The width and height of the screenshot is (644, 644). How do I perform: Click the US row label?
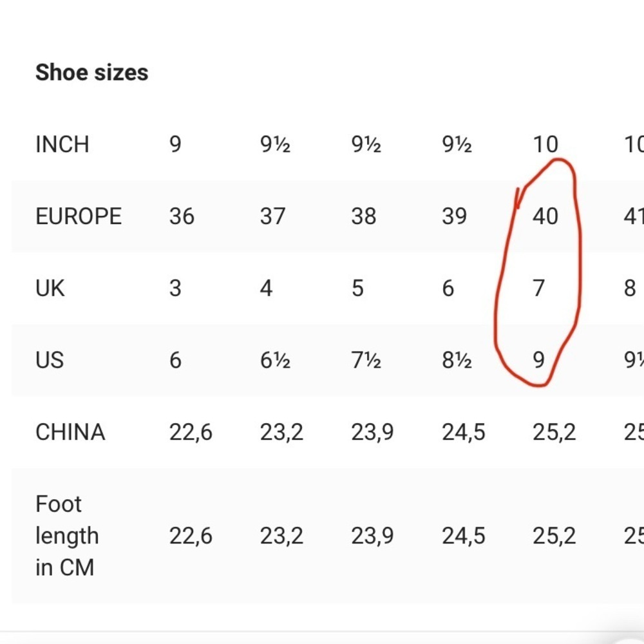(50, 360)
